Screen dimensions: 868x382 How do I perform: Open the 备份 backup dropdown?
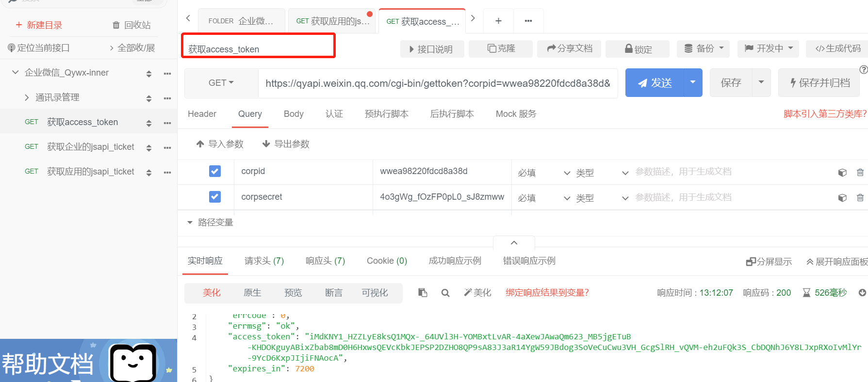[704, 48]
